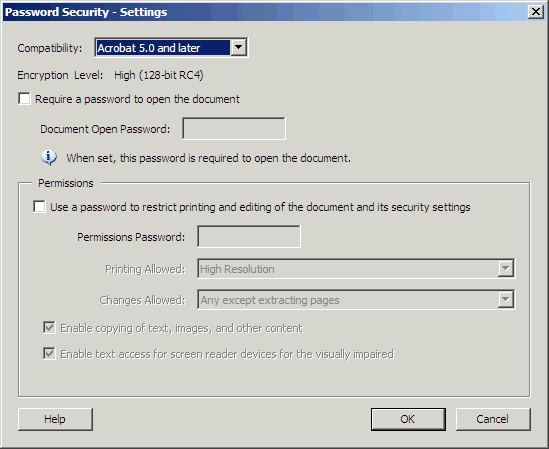Open Help for password security
549x449 pixels.
point(55,419)
